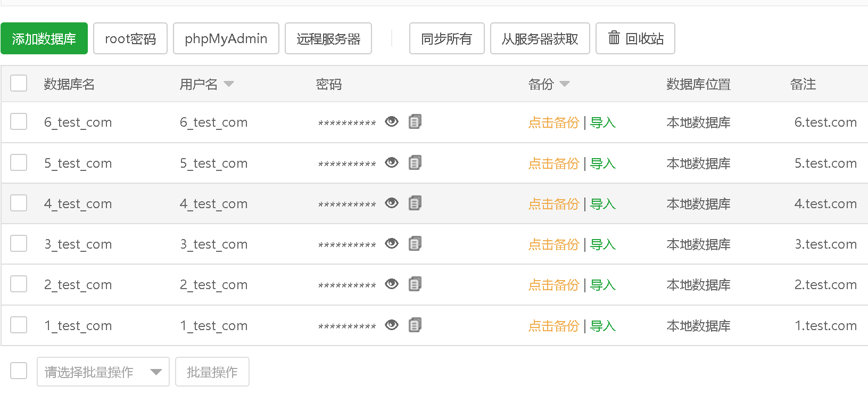Screen dimensions: 868x402
Task: Show password for 6_test_com database
Action: pyautogui.click(x=392, y=122)
